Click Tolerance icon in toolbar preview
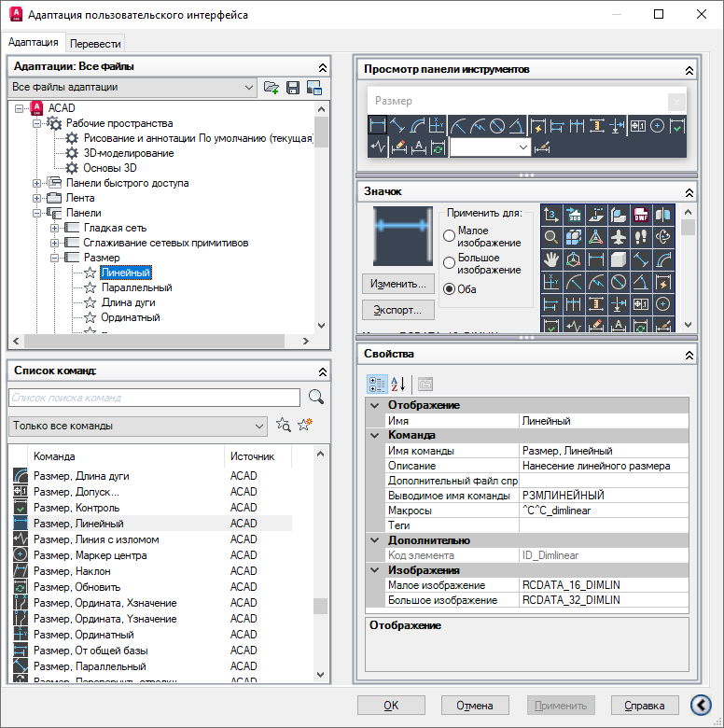The image size is (724, 728). tap(637, 125)
